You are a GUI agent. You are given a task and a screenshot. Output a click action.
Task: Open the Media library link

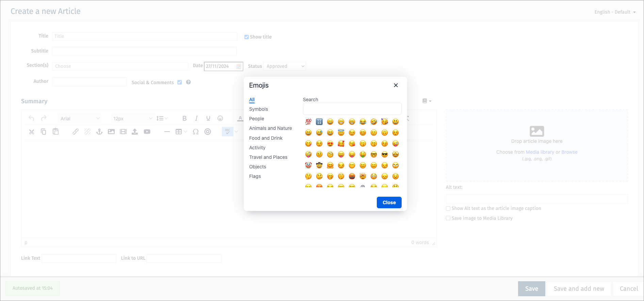point(540,152)
